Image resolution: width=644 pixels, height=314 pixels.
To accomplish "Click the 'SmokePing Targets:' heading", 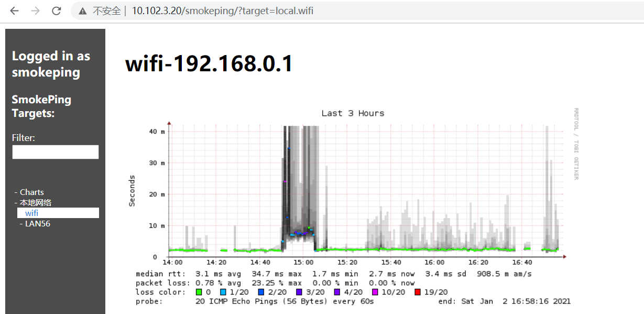I will point(41,106).
